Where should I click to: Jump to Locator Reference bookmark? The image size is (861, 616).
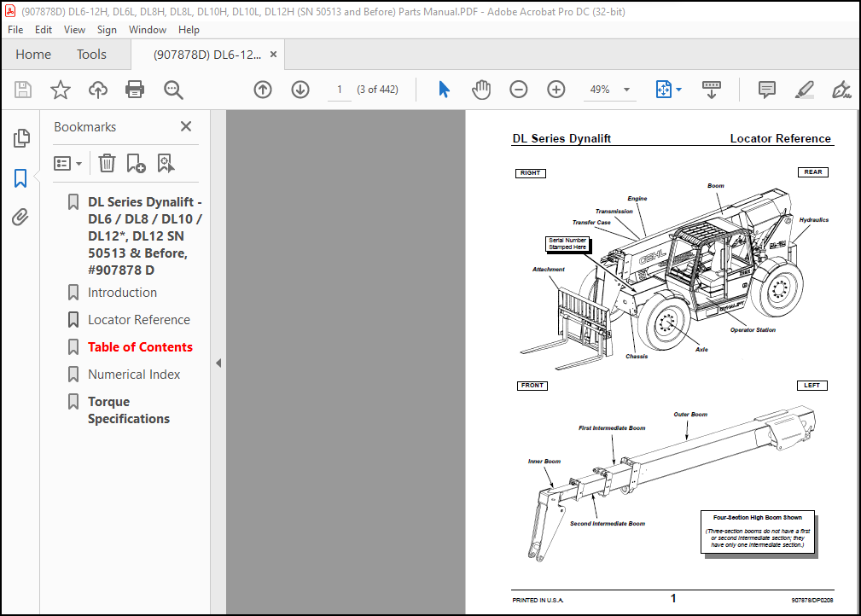pos(139,320)
